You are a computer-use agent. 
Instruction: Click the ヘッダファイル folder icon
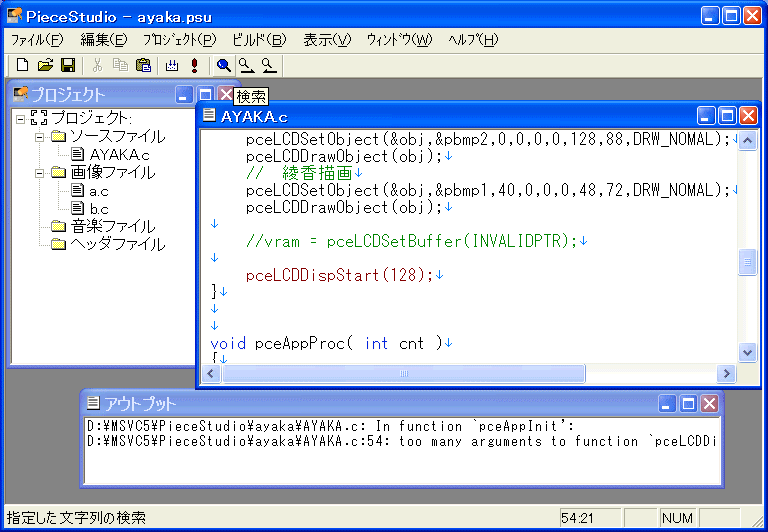(58, 243)
